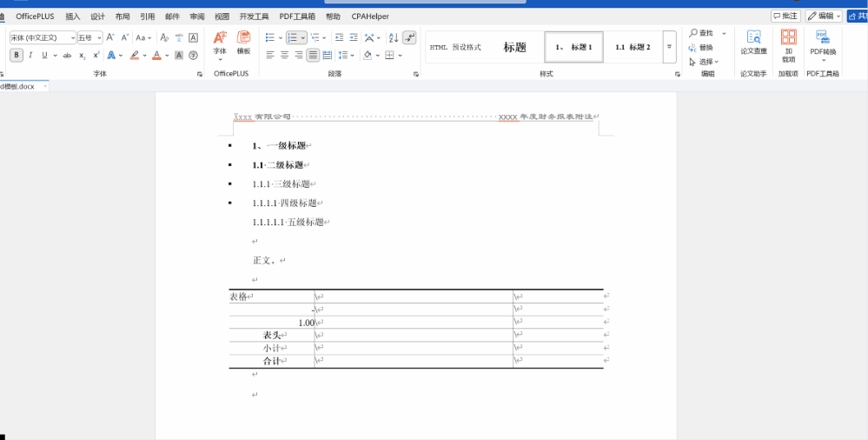This screenshot has width=868, height=440.
Task: Toggle subscript formatting
Action: [82, 55]
